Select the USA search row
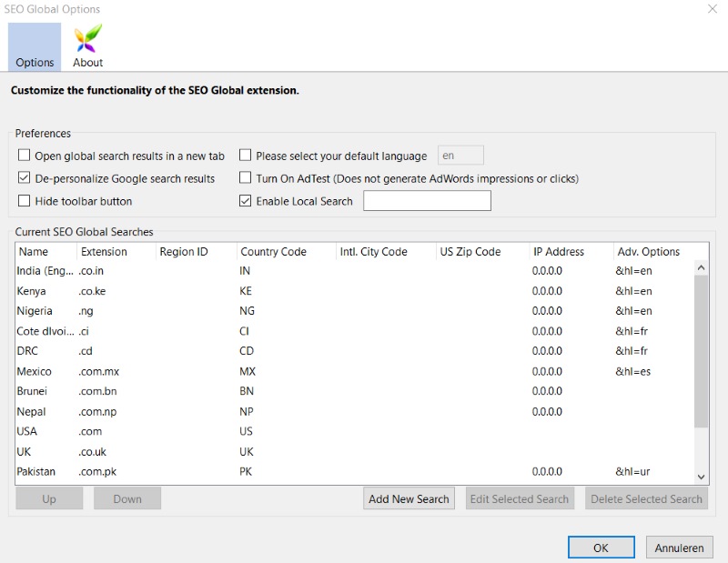Screen dimensions: 728x563 point(355,431)
